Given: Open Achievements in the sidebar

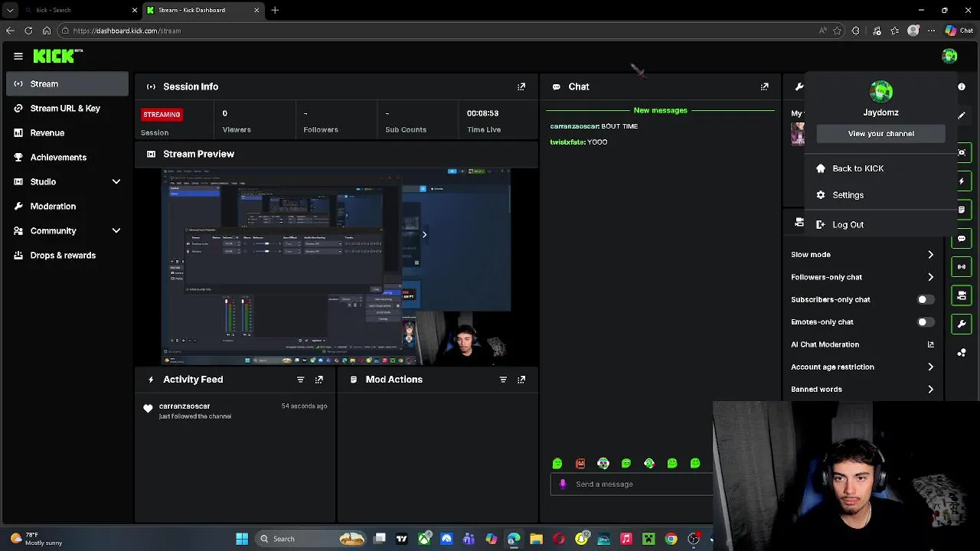Looking at the screenshot, I should [x=67, y=157].
